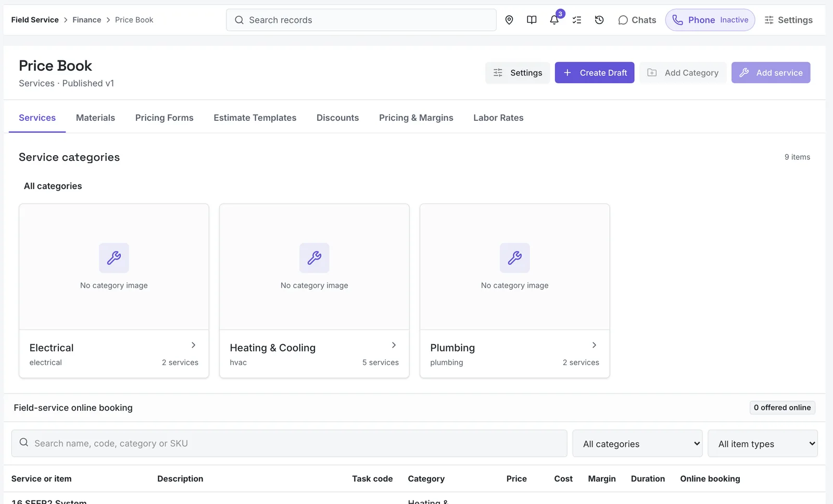Switch to the Materials tab
Screen dimensions: 833x504
click(x=95, y=118)
